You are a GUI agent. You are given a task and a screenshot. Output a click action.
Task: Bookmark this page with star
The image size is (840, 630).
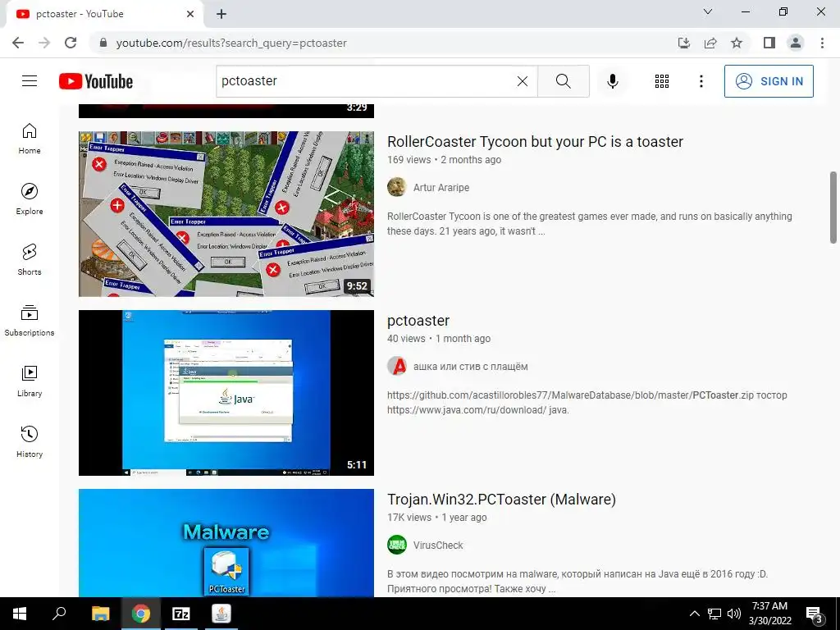click(x=737, y=43)
